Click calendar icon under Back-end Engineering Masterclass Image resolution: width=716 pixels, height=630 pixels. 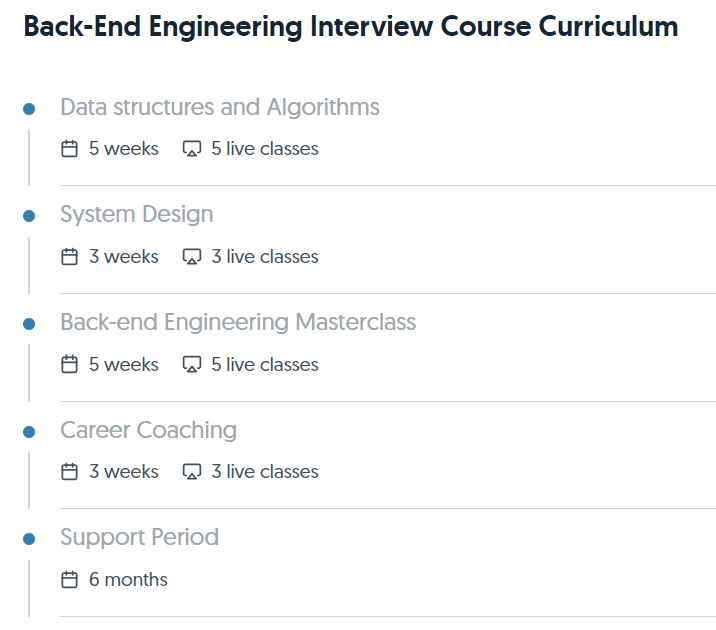[70, 365]
